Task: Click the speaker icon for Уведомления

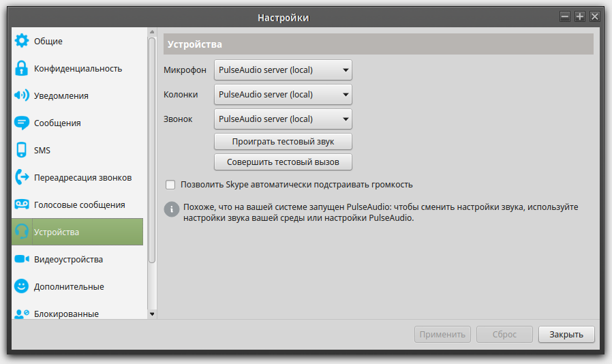Action: point(22,95)
